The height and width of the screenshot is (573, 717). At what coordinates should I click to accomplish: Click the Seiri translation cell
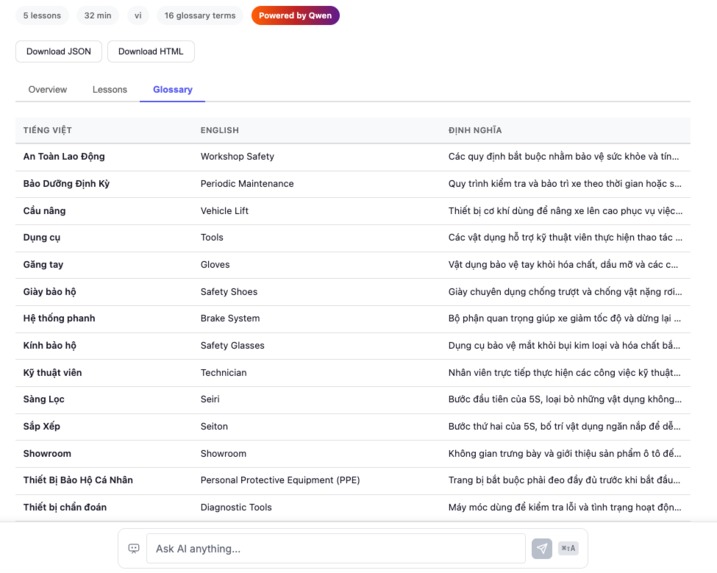coord(210,399)
